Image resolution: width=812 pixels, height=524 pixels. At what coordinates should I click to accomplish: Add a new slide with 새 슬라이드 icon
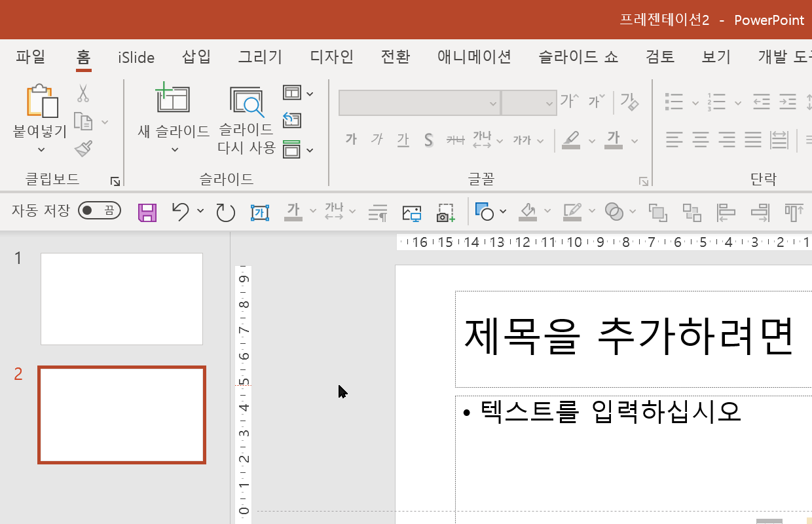172,100
